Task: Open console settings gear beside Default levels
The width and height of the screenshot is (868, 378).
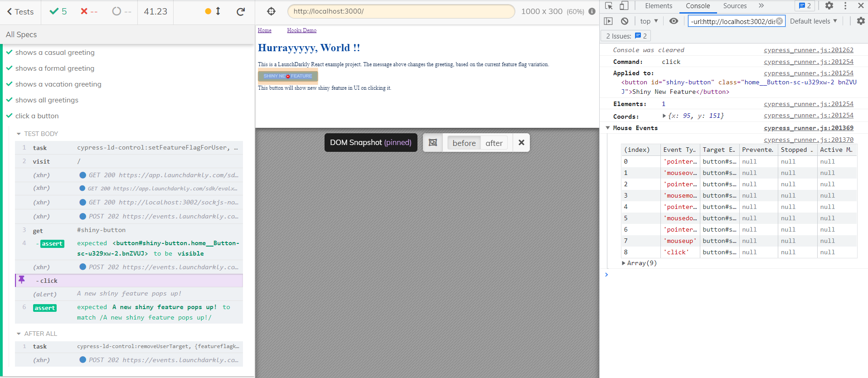Action: tap(861, 21)
